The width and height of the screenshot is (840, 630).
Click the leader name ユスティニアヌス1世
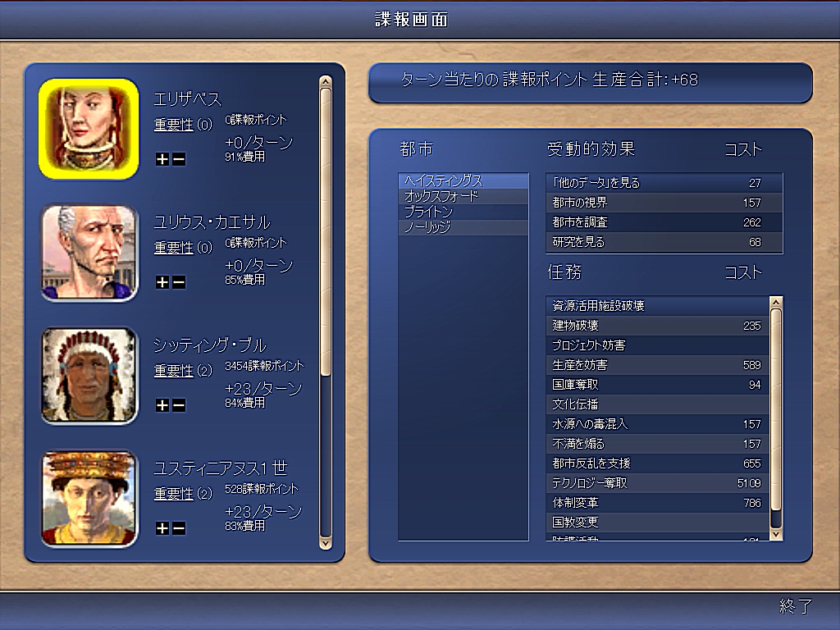[221, 468]
